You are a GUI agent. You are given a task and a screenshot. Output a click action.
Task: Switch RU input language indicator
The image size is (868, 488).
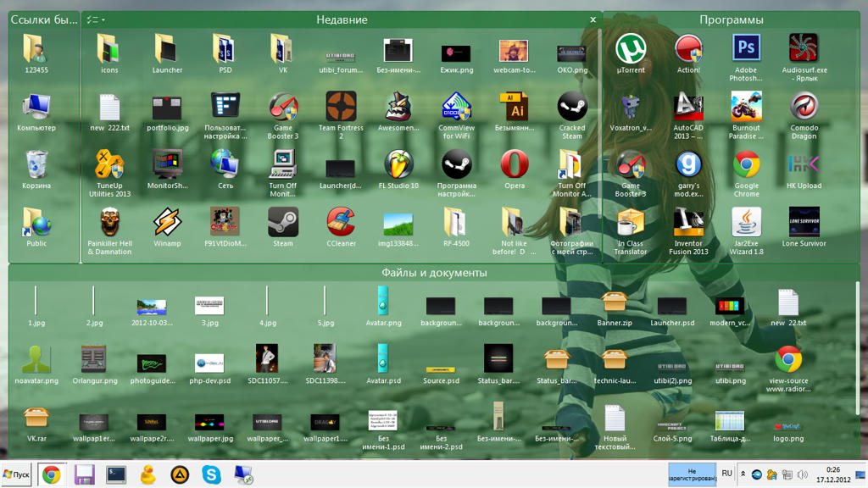pyautogui.click(x=726, y=474)
